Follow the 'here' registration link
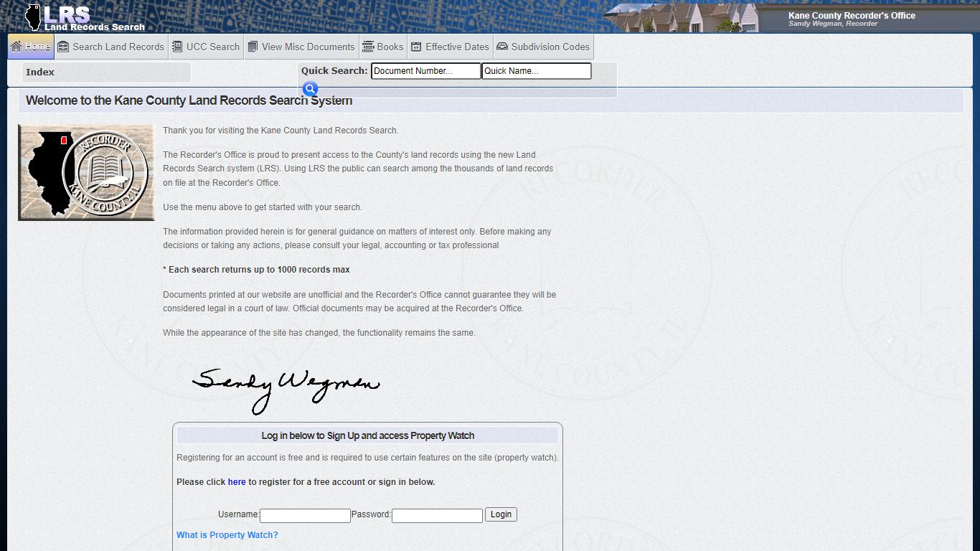 click(237, 482)
